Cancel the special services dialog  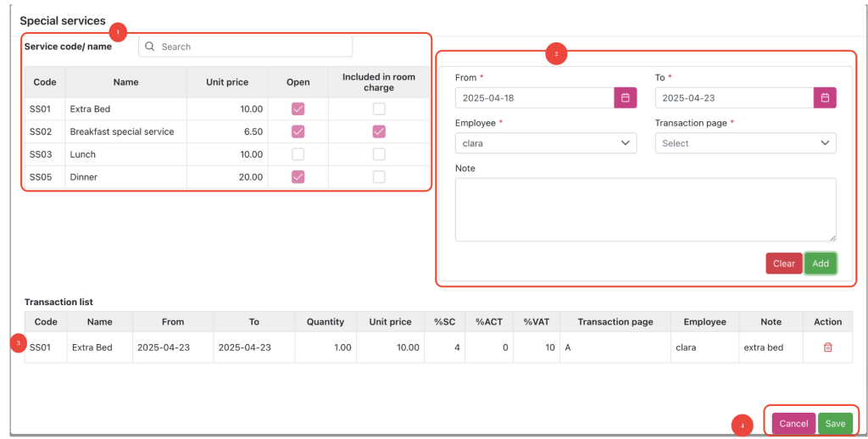point(793,424)
